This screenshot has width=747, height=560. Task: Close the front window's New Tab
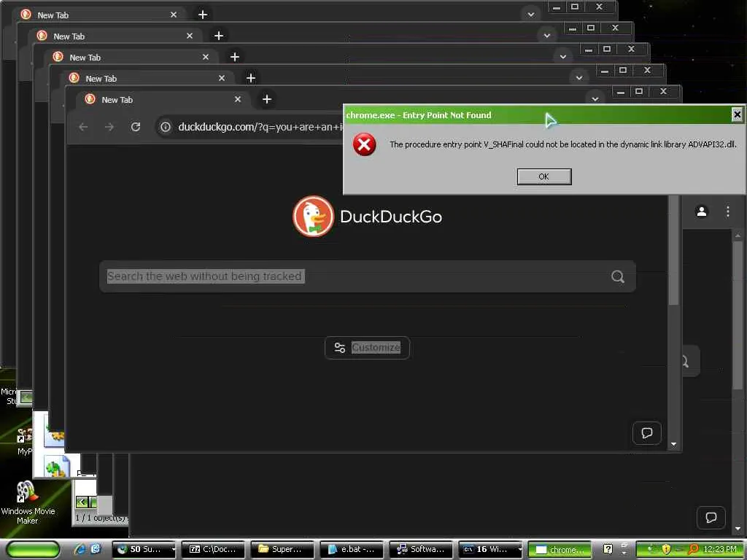click(238, 99)
